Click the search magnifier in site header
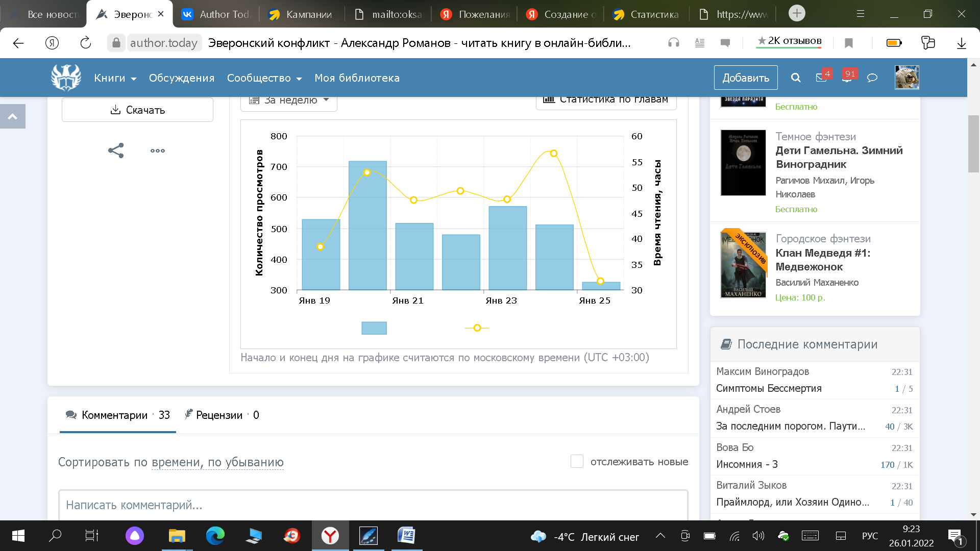980x551 pixels. [x=795, y=78]
